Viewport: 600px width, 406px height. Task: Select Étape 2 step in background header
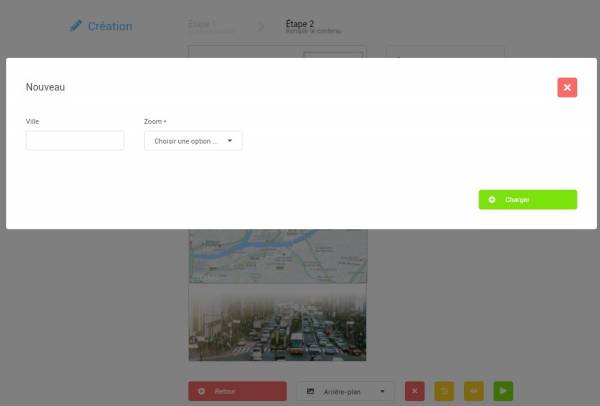coord(313,26)
